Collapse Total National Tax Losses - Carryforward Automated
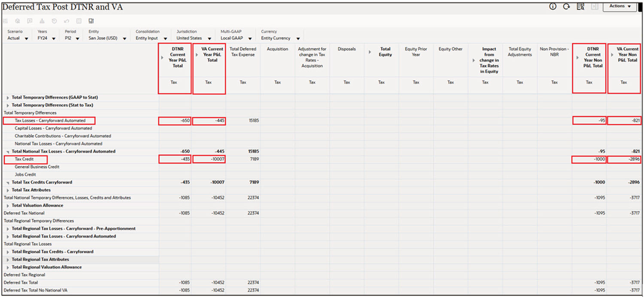This screenshot has width=644, height=297. [x=7, y=151]
